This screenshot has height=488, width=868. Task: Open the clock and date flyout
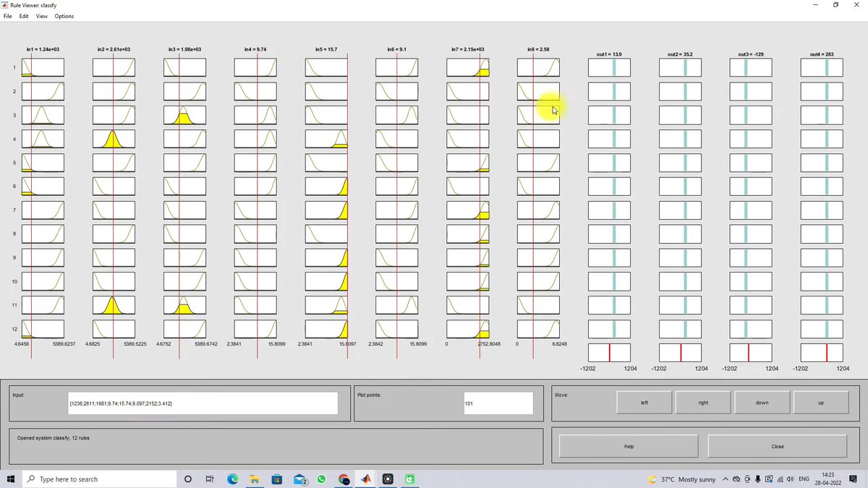coord(828,479)
